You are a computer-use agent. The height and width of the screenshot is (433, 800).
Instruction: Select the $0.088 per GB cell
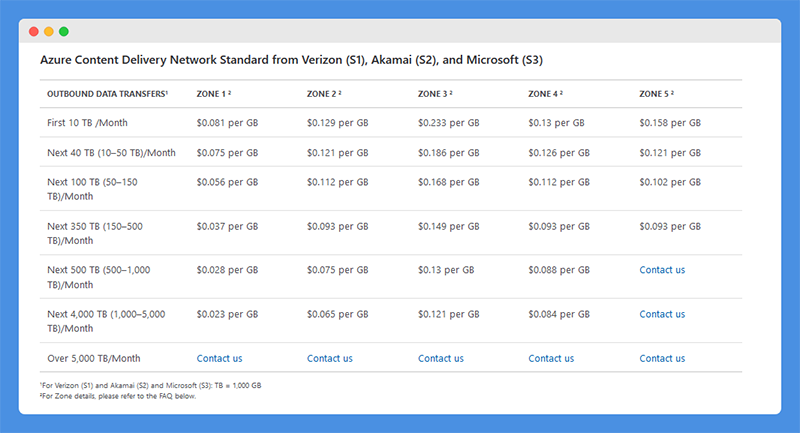pos(559,270)
